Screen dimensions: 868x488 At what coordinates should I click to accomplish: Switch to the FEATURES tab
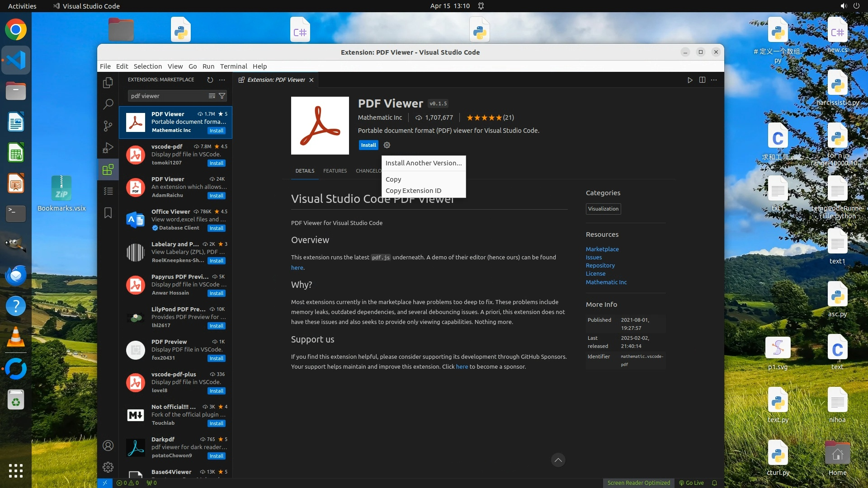click(335, 171)
